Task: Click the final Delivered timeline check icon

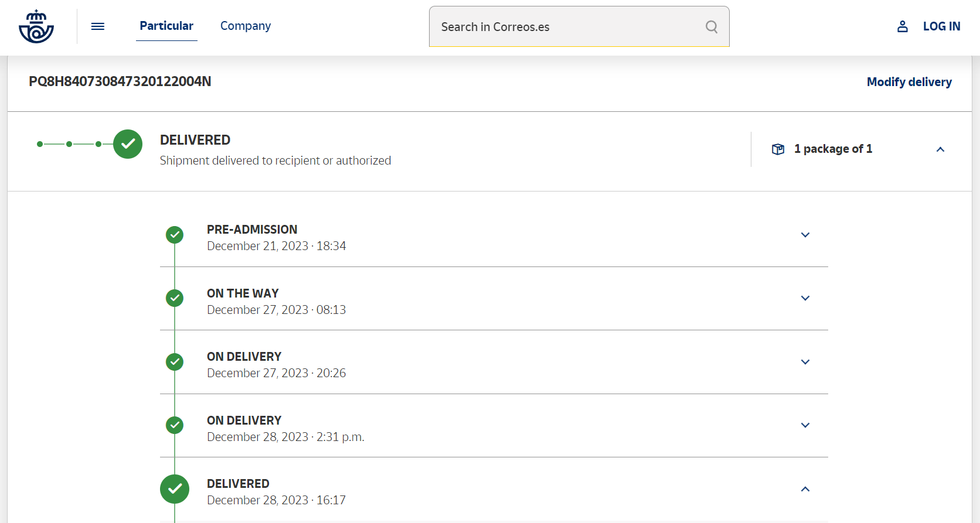Action: pos(175,489)
